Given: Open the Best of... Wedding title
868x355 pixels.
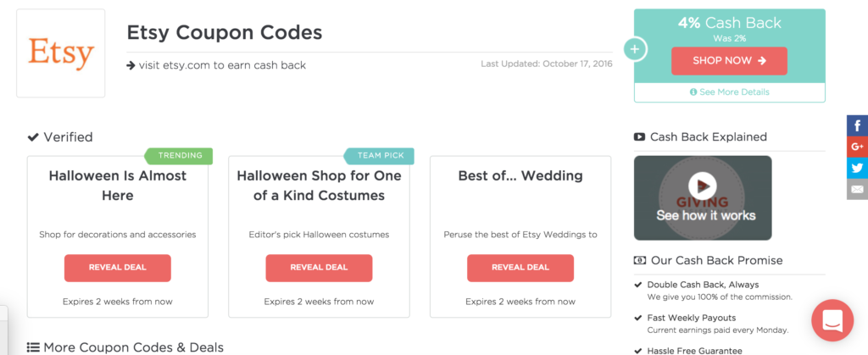Looking at the screenshot, I should [520, 176].
